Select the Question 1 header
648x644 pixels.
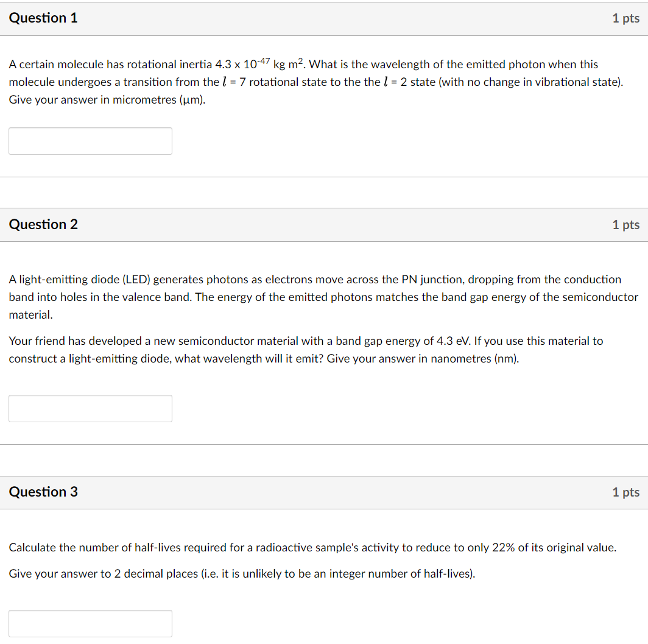[x=43, y=18]
